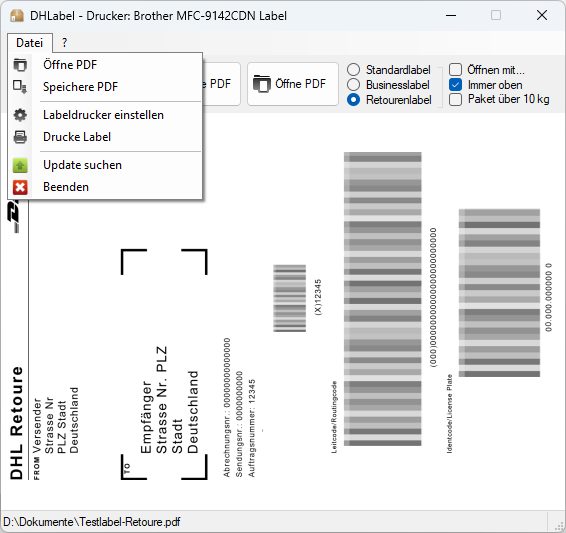The width and height of the screenshot is (566, 533).
Task: Click the open-PDF icon in Datei menu
Action: 20,65
